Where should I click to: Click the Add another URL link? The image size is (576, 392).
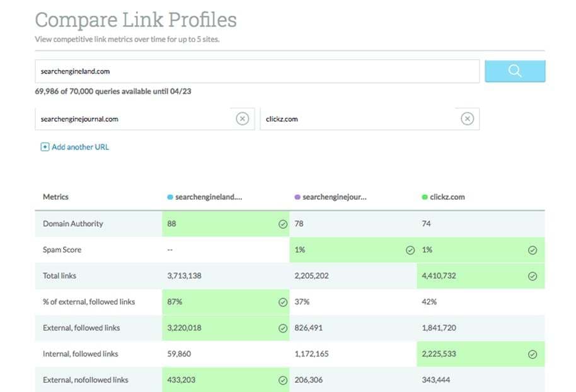(80, 147)
